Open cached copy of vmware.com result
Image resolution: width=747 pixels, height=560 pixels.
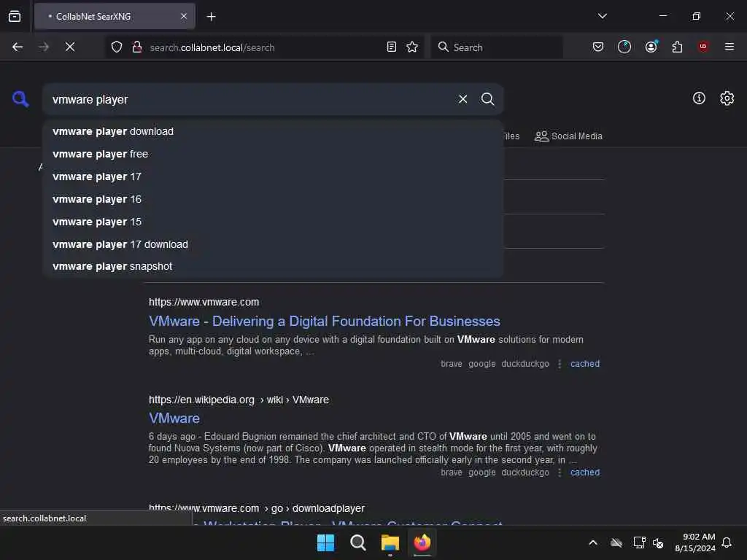584,364
